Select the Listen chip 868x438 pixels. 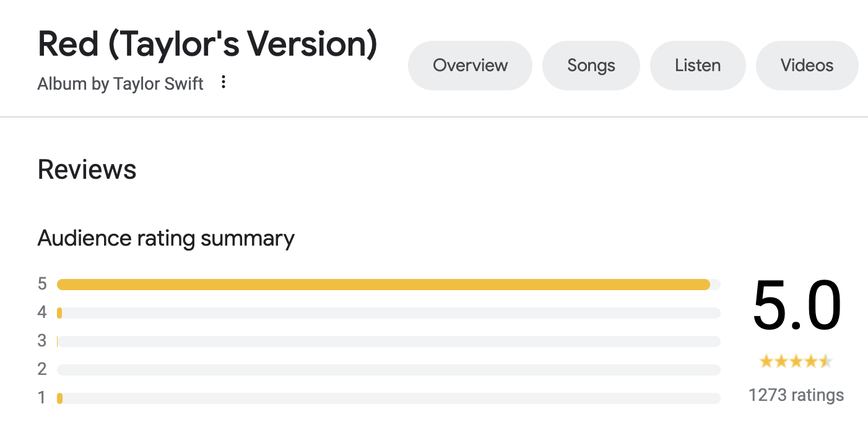pos(698,65)
